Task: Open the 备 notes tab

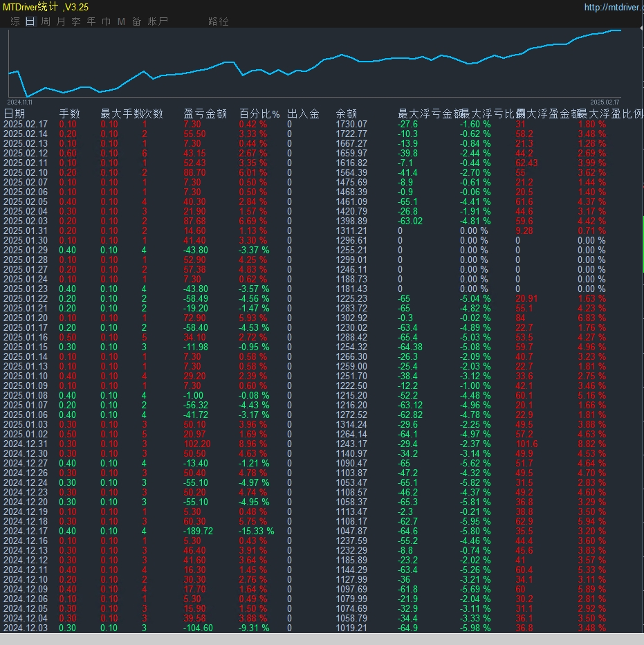Action: pos(136,21)
